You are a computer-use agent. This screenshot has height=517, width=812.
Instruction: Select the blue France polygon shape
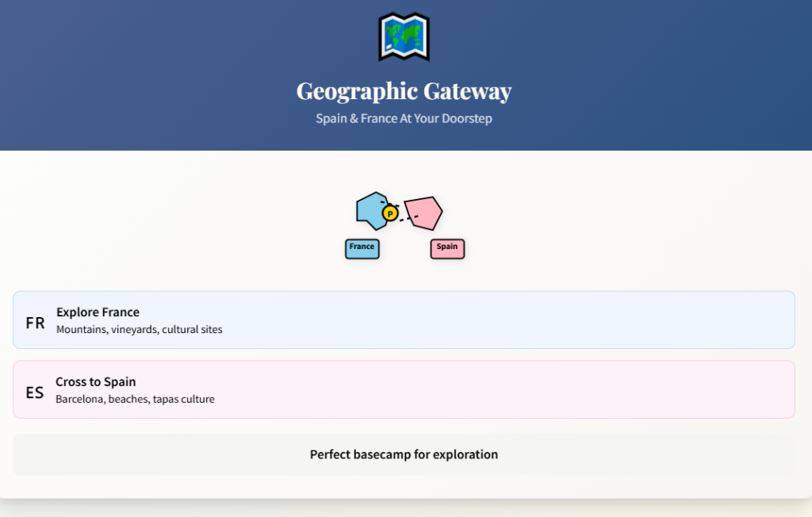click(x=369, y=209)
